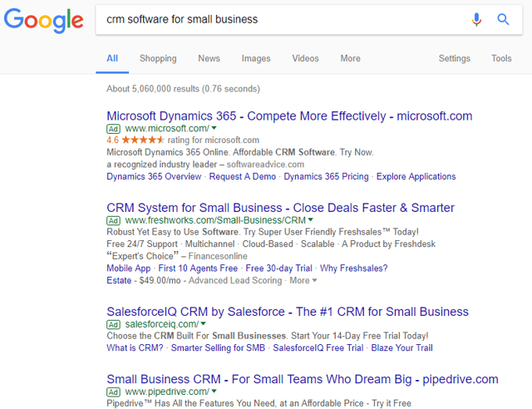
Task: Click the Ad badge beside www.freshworks.com URL
Action: (113, 220)
